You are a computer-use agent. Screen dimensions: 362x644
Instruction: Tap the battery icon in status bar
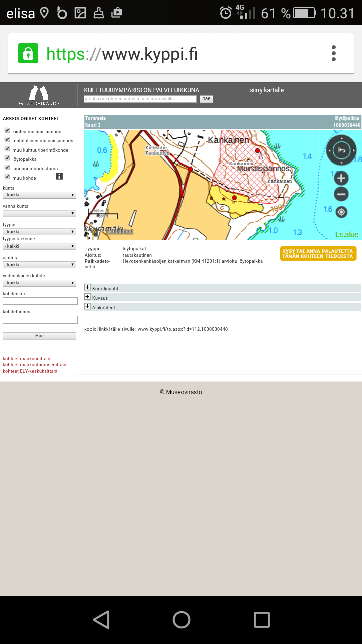pyautogui.click(x=305, y=13)
